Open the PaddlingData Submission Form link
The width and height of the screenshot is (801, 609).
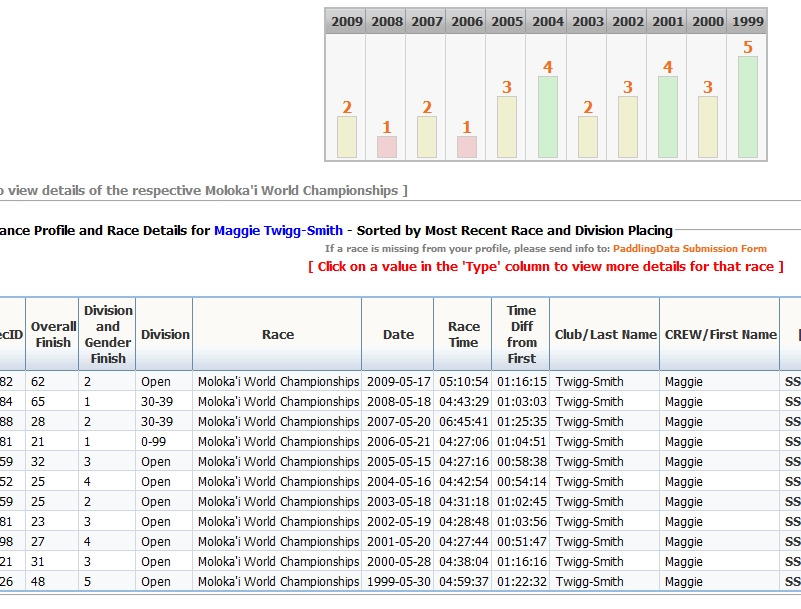tap(690, 249)
